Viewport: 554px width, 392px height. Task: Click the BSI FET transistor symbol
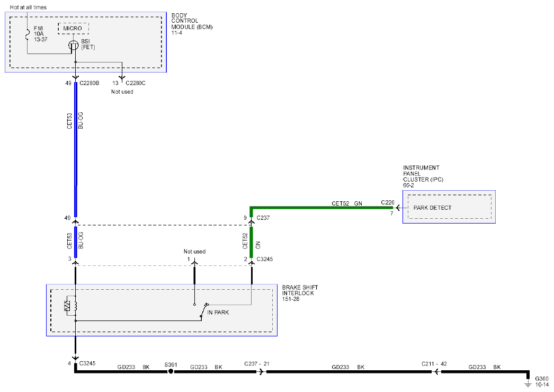pos(74,46)
